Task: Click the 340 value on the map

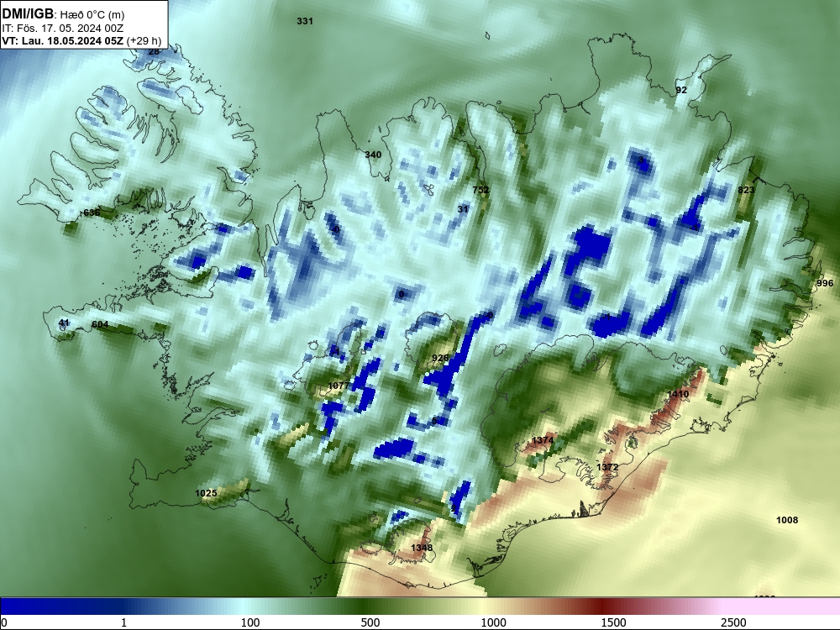Action: (x=373, y=155)
